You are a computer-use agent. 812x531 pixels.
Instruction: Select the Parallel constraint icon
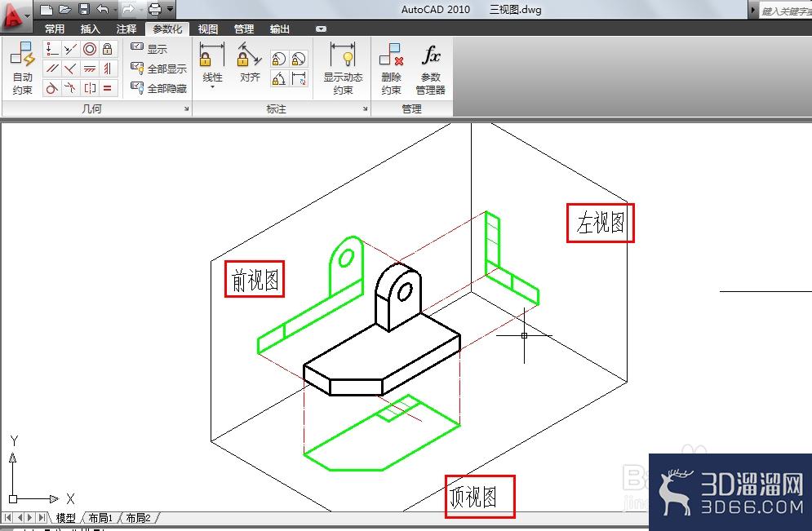(x=51, y=69)
